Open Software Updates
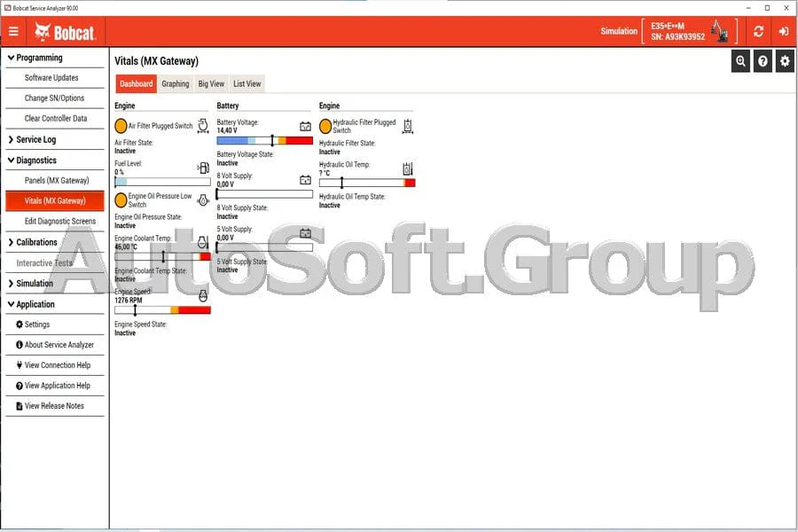The height and width of the screenshot is (532, 798). coord(55,78)
